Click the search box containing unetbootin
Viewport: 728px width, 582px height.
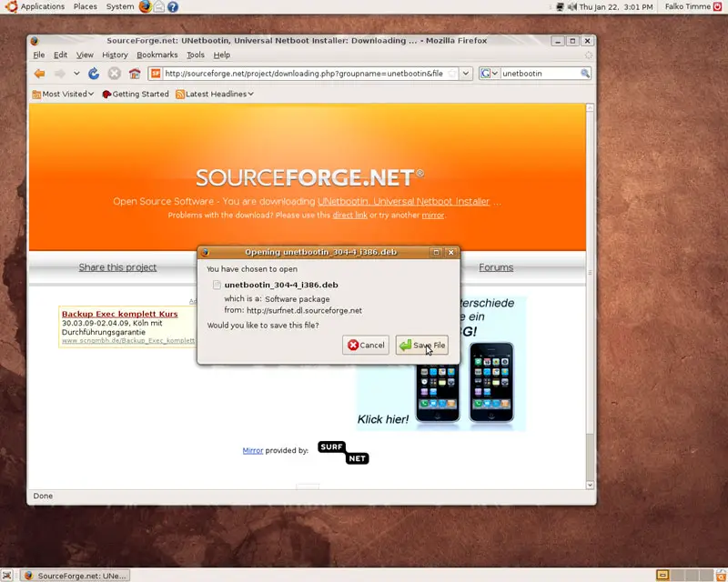pos(540,74)
